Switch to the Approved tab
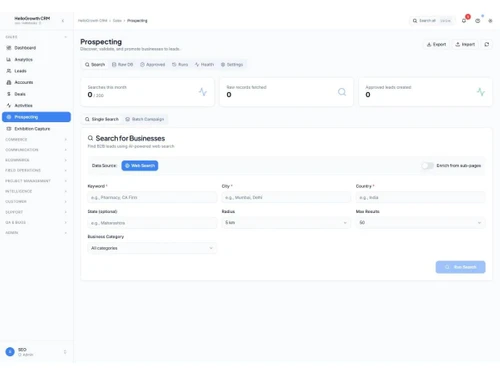This screenshot has height=375, width=500. pyautogui.click(x=153, y=64)
